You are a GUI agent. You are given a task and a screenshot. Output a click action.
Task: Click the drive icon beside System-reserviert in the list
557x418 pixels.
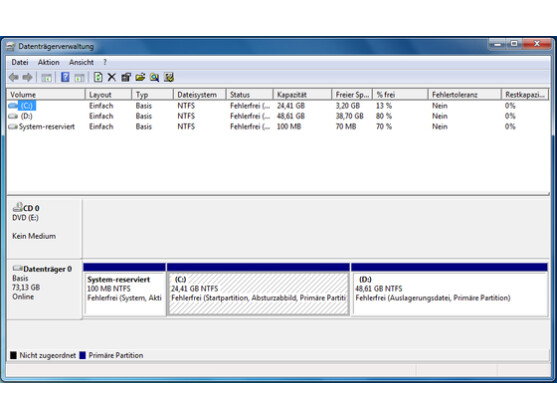tap(13, 126)
